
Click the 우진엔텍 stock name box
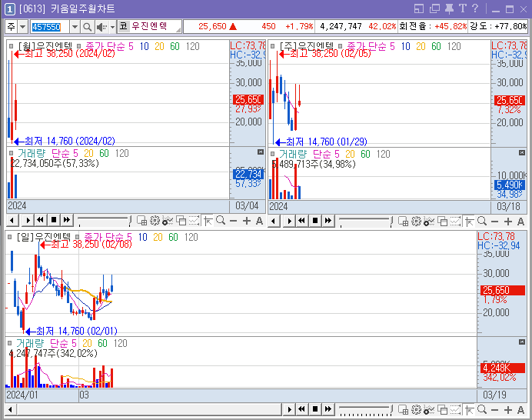tap(155, 26)
